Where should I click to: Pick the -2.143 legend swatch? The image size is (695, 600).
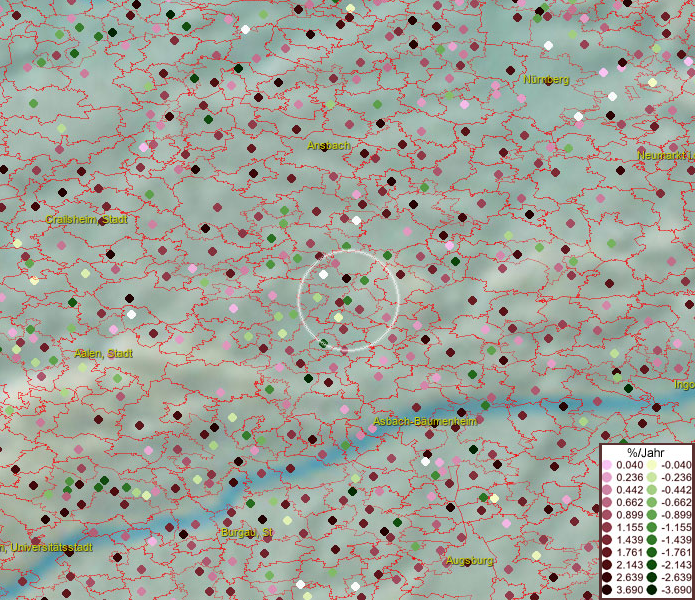coord(652,565)
